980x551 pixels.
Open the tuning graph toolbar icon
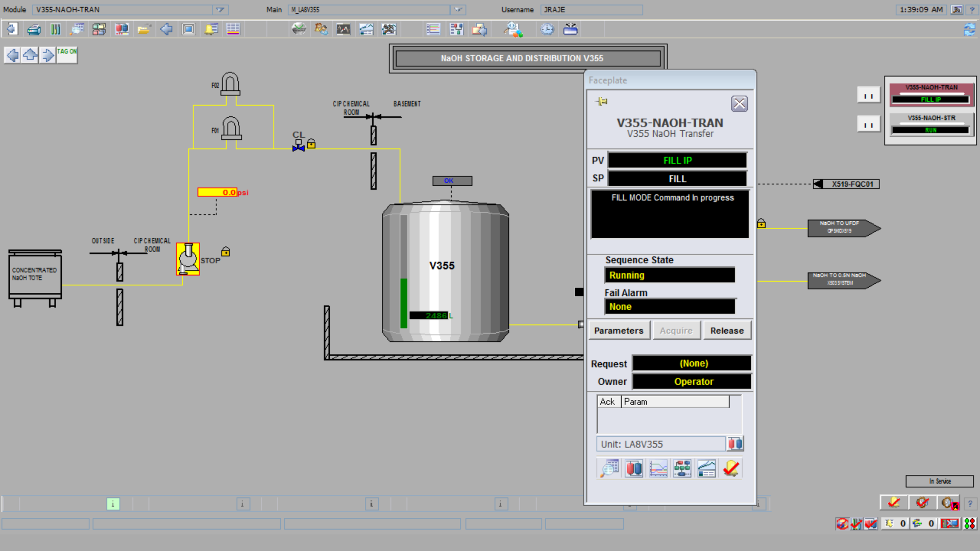[388, 29]
